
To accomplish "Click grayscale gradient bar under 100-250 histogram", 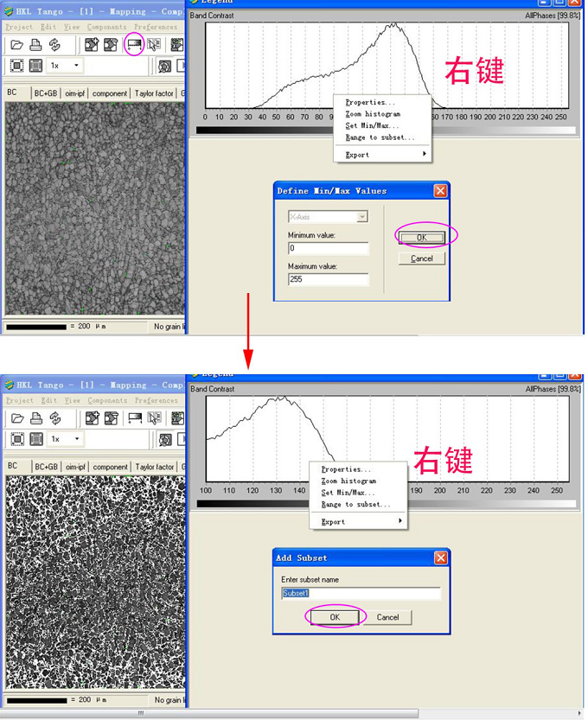I will [386, 504].
